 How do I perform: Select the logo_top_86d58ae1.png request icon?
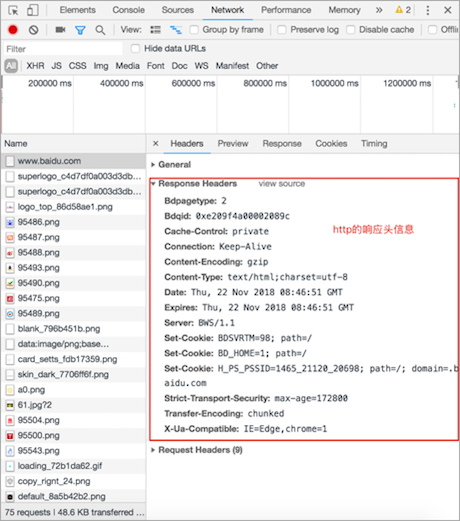tap(10, 207)
